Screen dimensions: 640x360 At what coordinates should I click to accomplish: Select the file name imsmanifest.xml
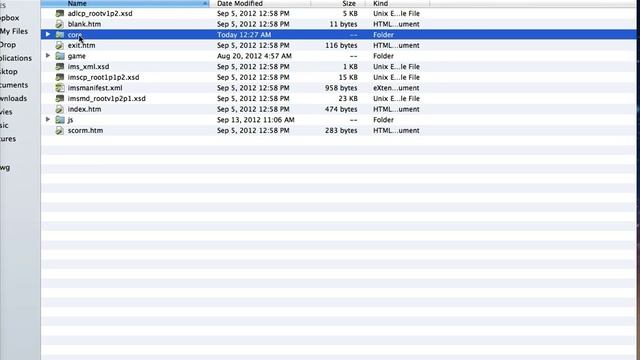[x=95, y=88]
